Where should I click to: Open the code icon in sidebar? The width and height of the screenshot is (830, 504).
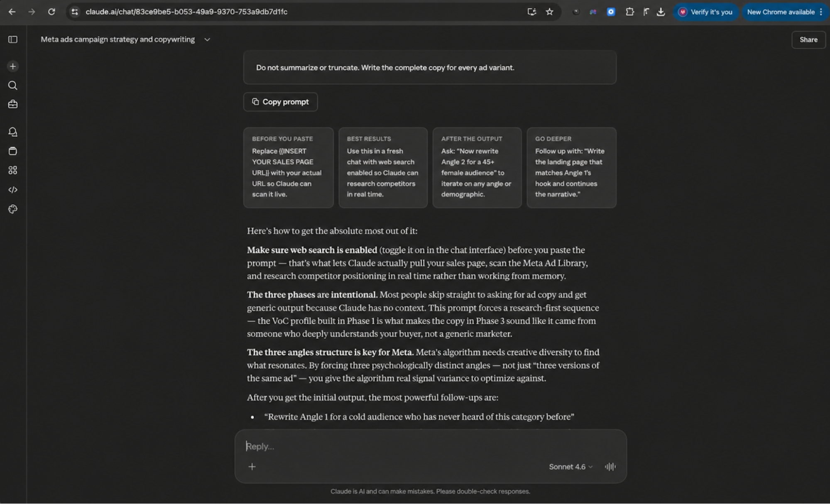tap(13, 190)
